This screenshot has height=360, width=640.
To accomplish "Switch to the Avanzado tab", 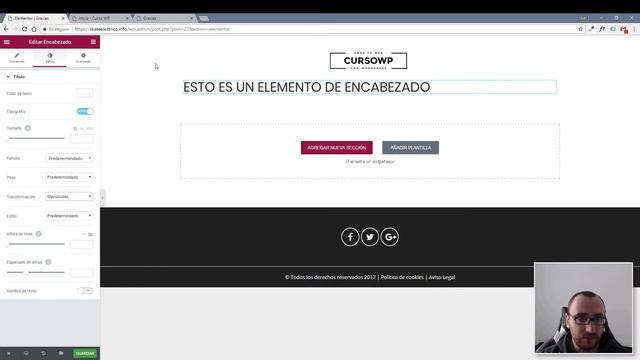I will 83,58.
